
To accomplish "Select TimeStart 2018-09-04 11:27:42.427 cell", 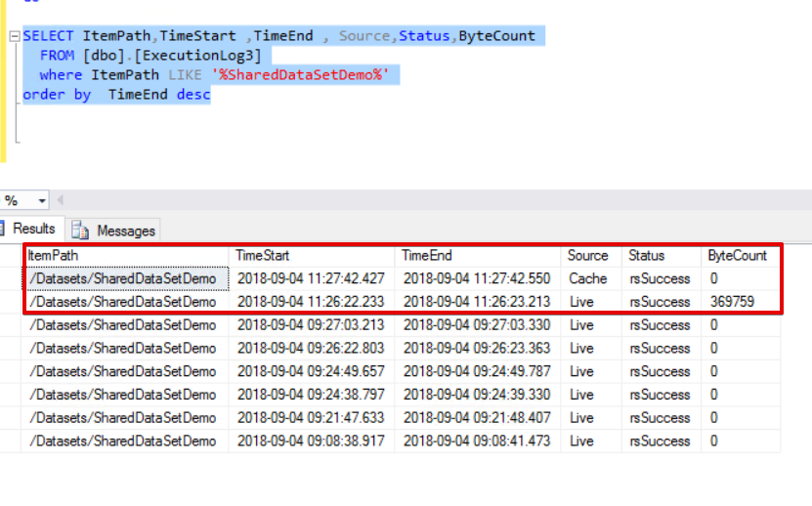I will [x=312, y=278].
